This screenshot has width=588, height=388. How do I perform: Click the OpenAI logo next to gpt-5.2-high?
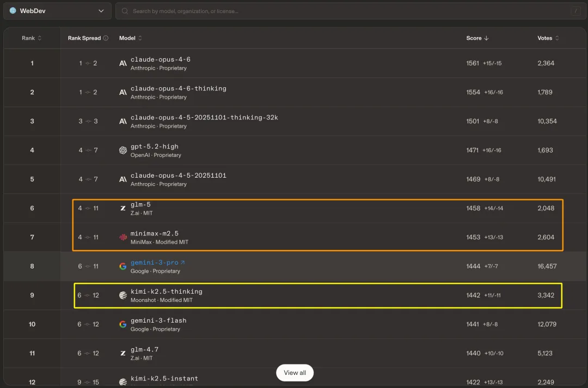[123, 150]
